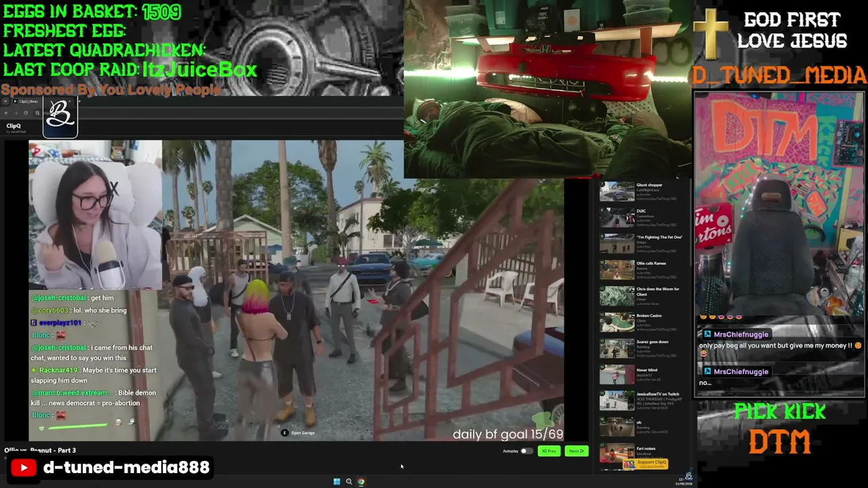Click the ClipQ logo title
This screenshot has height=488, width=868.
(x=14, y=126)
